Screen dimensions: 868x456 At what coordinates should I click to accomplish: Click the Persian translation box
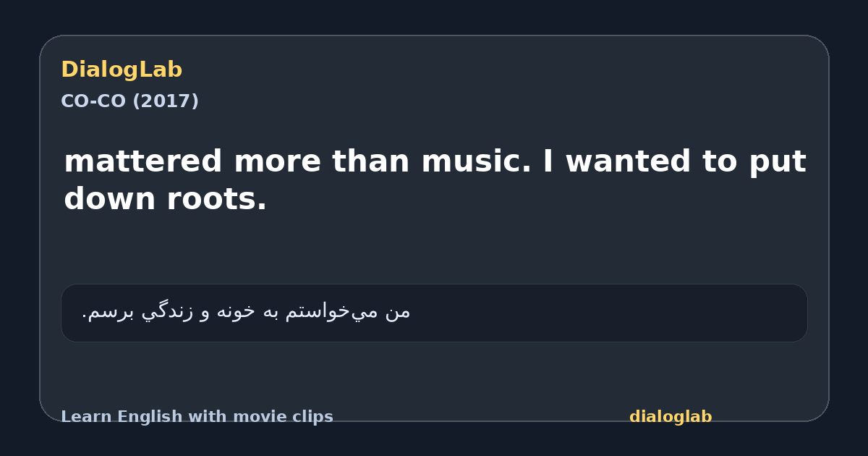434,313
